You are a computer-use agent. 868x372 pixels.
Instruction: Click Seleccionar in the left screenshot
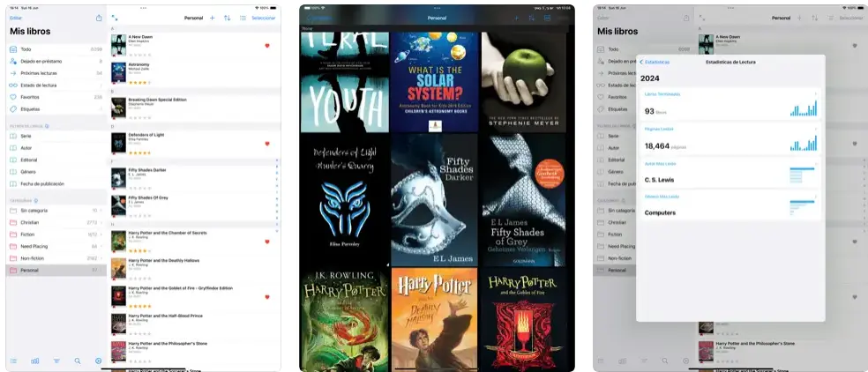[x=264, y=18]
